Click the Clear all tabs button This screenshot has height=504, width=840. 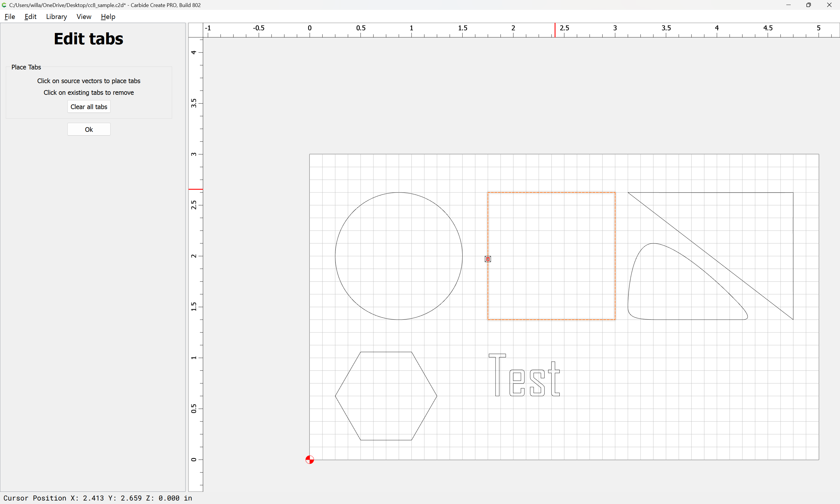(x=89, y=107)
